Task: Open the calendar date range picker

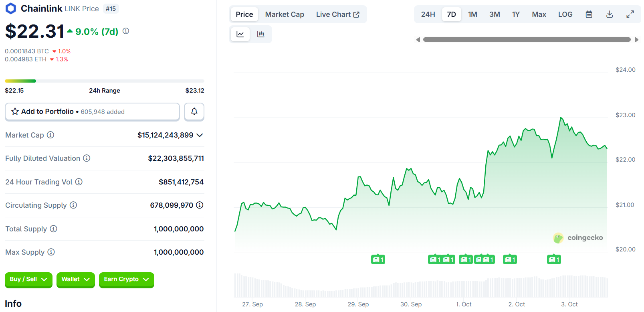Action: pyautogui.click(x=589, y=14)
